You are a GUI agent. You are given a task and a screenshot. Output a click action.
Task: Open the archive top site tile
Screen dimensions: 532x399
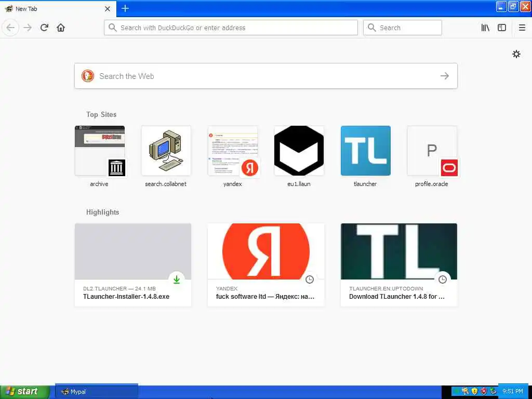click(99, 151)
